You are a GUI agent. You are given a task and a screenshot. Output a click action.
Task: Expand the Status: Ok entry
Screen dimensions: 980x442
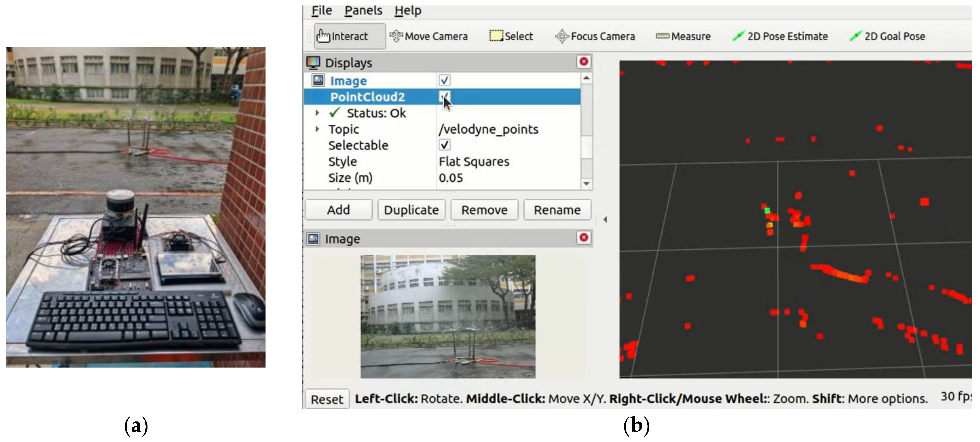tap(317, 113)
